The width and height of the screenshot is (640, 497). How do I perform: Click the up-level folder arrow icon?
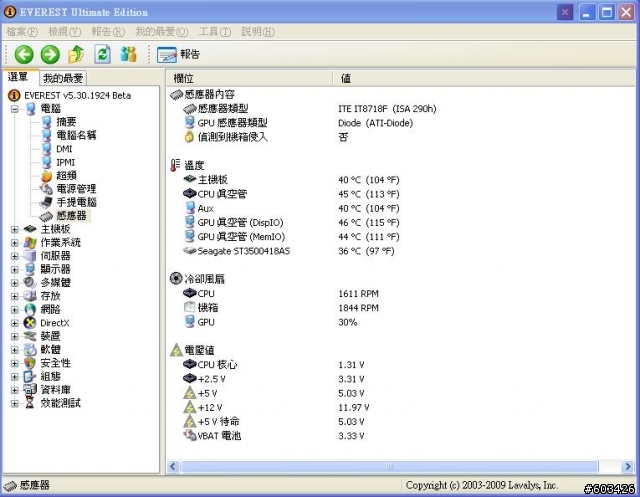[76, 54]
